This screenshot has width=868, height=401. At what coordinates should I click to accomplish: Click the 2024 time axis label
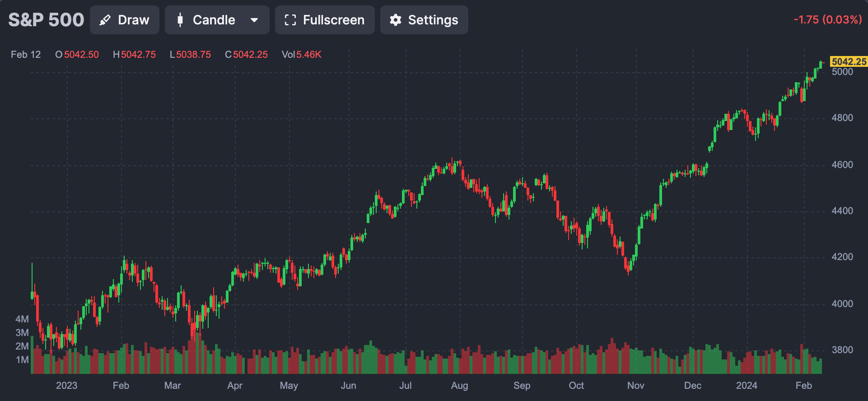tap(747, 386)
